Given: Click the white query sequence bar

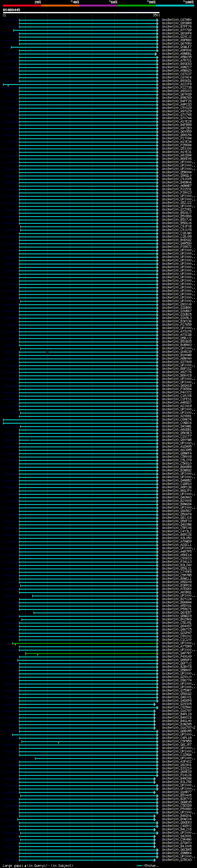Looking at the screenshot, I should coord(81,12).
